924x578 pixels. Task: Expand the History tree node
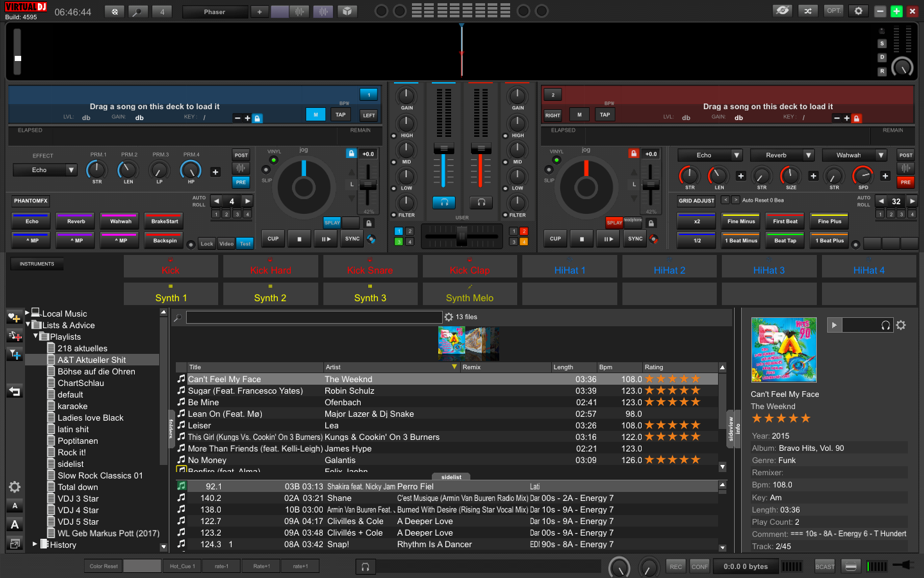(x=35, y=544)
